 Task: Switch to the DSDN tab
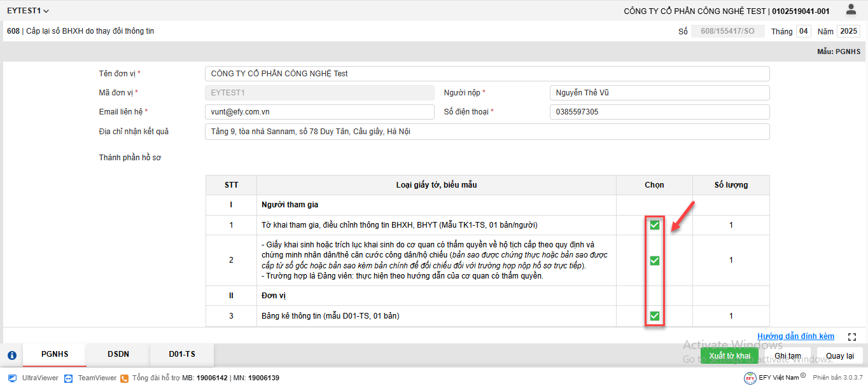118,355
